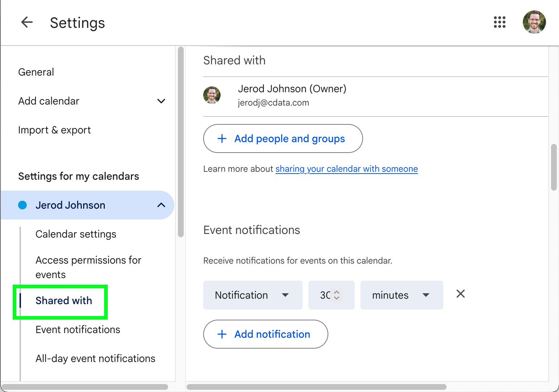Jump to Event notifications in sidebar
The image size is (559, 392).
coord(78,330)
